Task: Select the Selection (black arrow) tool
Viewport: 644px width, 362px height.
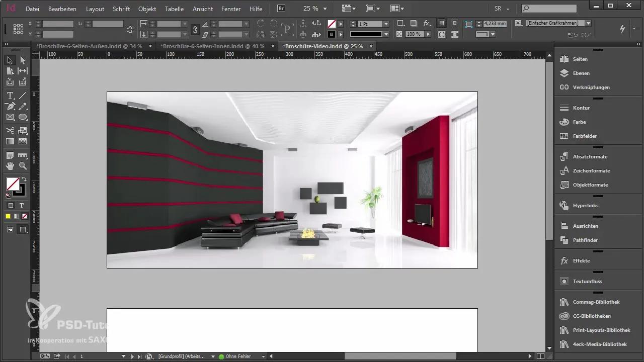Action: click(x=10, y=60)
